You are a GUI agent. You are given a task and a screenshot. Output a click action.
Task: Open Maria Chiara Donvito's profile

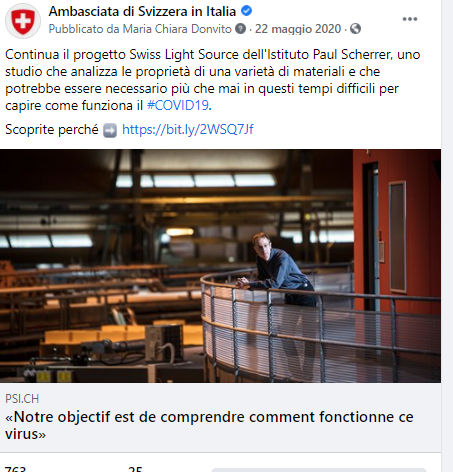pos(177,29)
